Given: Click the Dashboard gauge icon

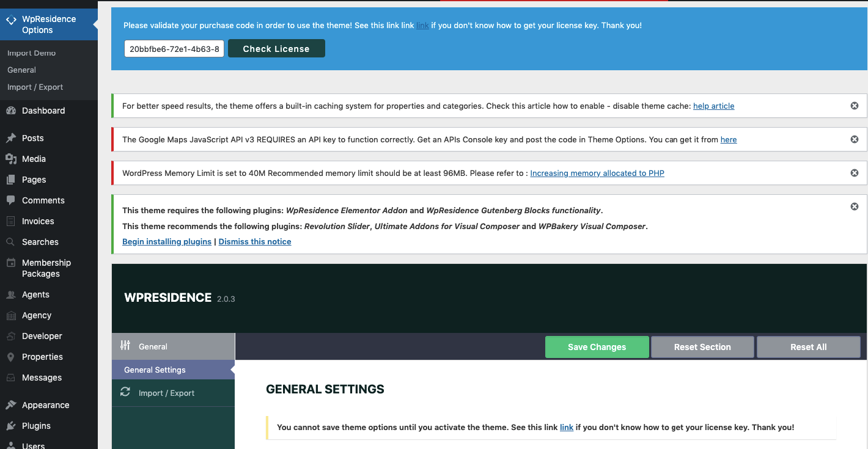Looking at the screenshot, I should pyautogui.click(x=11, y=111).
